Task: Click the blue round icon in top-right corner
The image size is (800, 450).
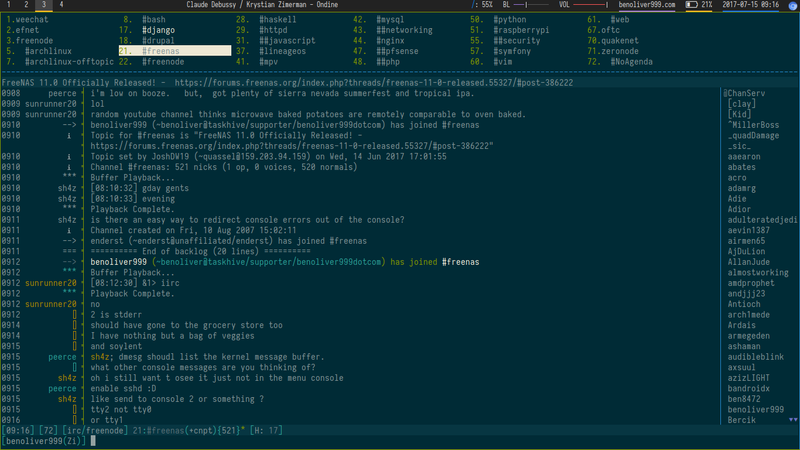Action: coord(793,5)
